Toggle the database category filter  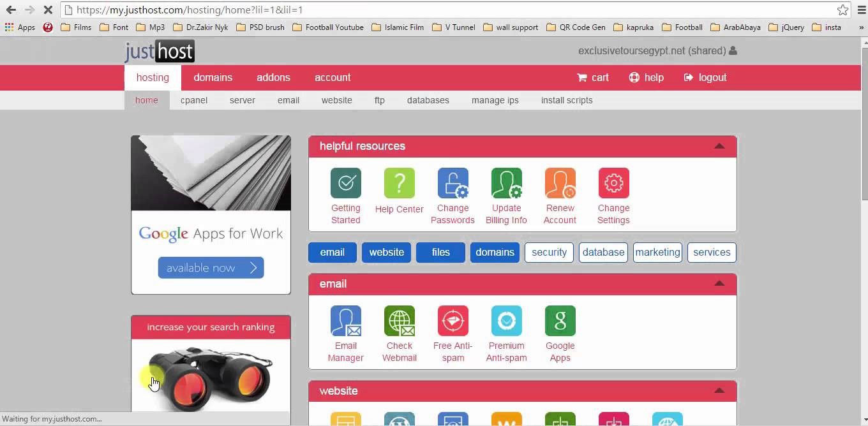pyautogui.click(x=603, y=253)
